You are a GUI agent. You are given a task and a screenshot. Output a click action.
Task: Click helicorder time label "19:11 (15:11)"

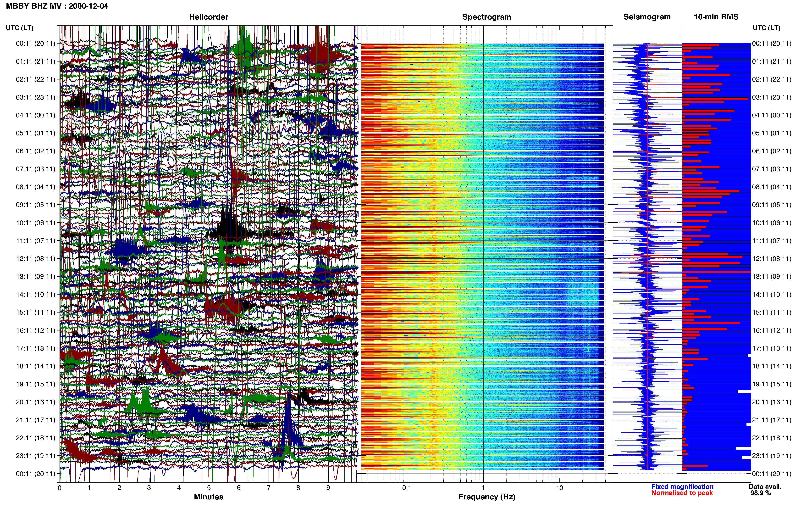(36, 384)
